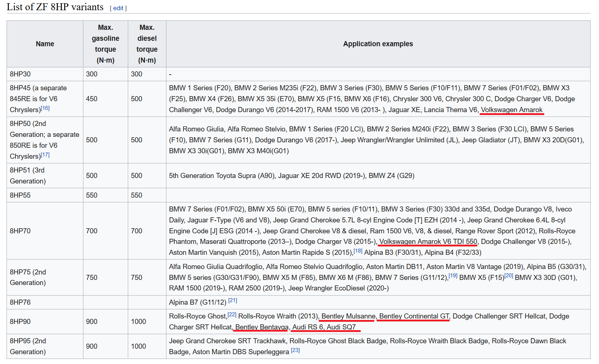Select the 8HP51 (3rd Generation) name cell
This screenshot has height=364, width=599.
pyautogui.click(x=45, y=175)
